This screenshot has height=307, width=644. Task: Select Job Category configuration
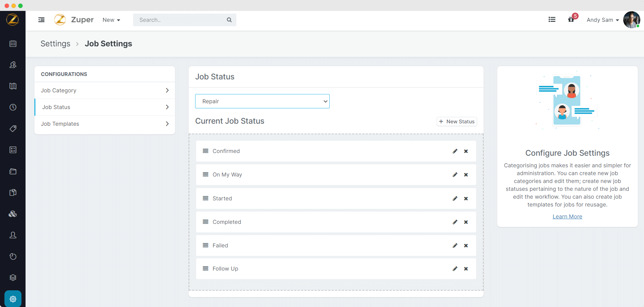105,90
